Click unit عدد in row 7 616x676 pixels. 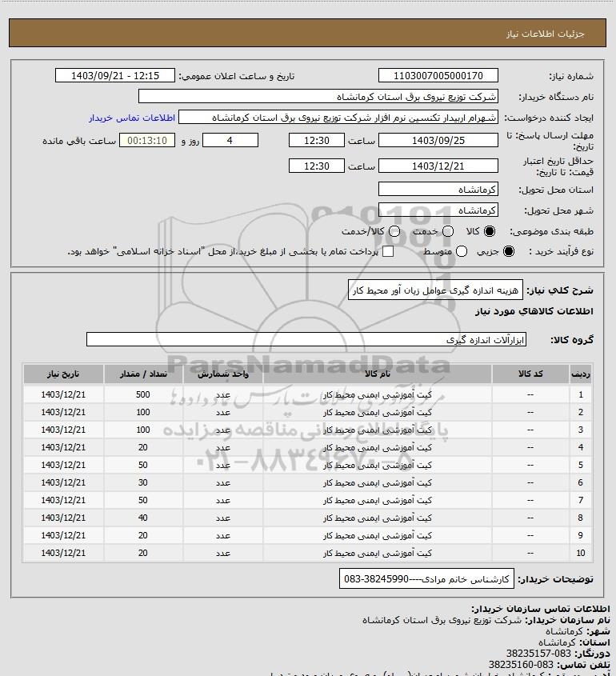click(x=223, y=500)
